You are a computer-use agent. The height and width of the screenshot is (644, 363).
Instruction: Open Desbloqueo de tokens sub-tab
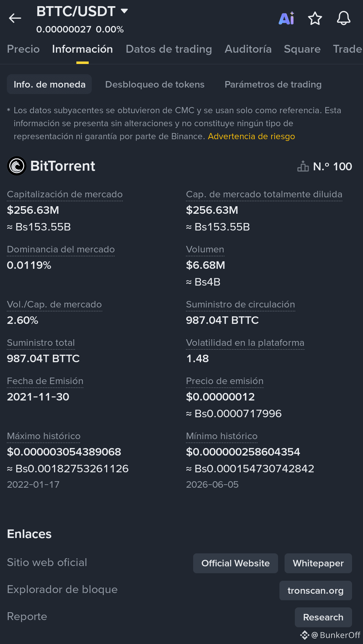pyautogui.click(x=155, y=84)
